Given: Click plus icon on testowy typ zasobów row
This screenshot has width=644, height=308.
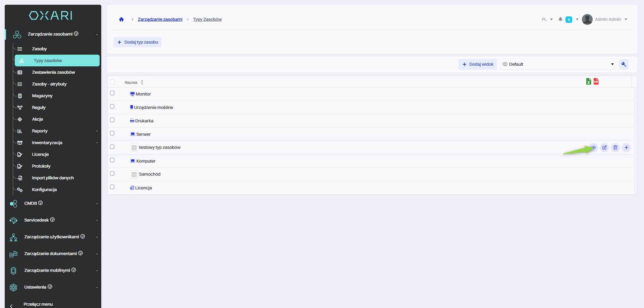Looking at the screenshot, I should [626, 147].
